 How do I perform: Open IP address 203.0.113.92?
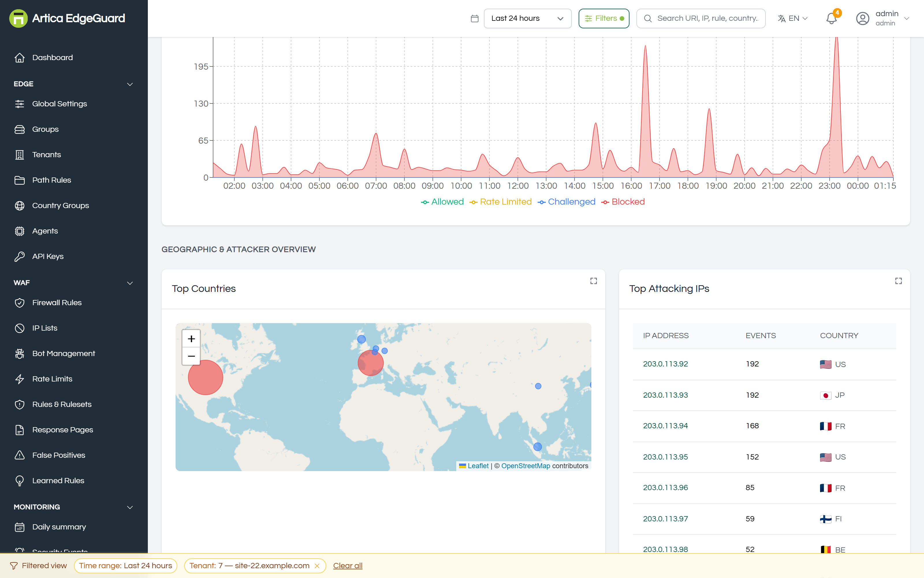click(665, 364)
